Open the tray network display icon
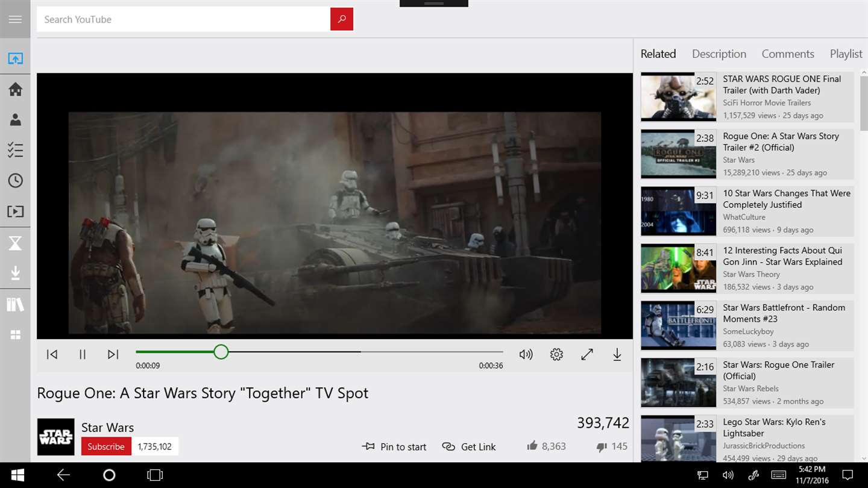The width and height of the screenshot is (868, 488). pyautogui.click(x=703, y=475)
